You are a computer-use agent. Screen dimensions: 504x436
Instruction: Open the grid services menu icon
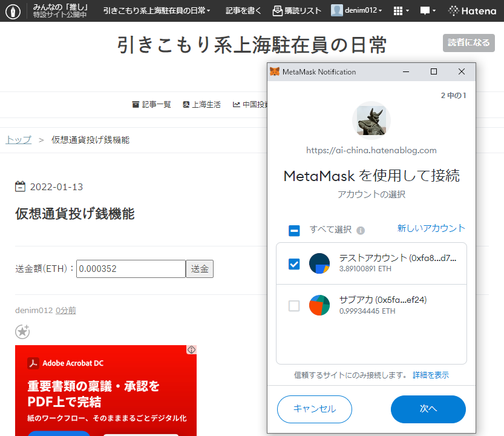point(401,11)
